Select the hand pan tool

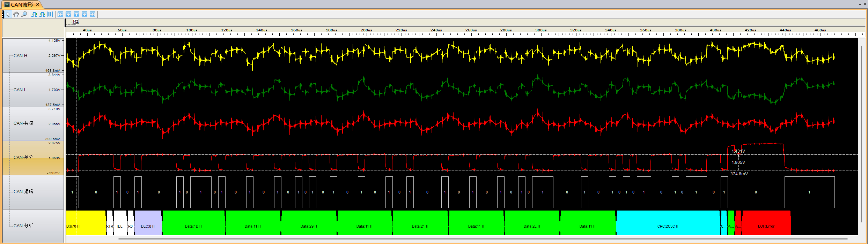pos(16,14)
